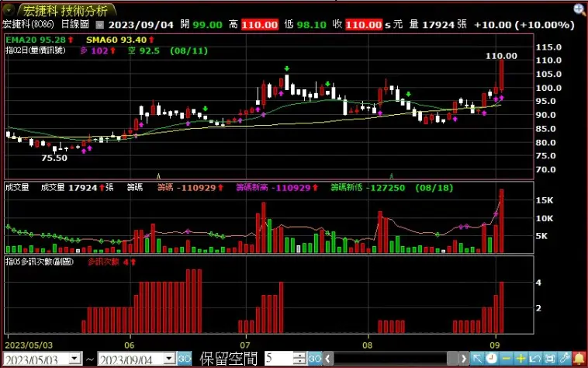Click the EMA20 95.28 indicator label
Viewport: 588px width, 368px height.
pyautogui.click(x=36, y=40)
